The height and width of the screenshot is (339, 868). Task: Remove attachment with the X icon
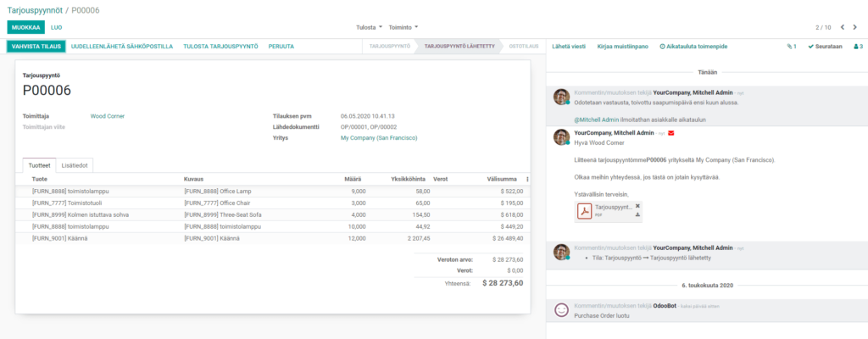point(637,205)
